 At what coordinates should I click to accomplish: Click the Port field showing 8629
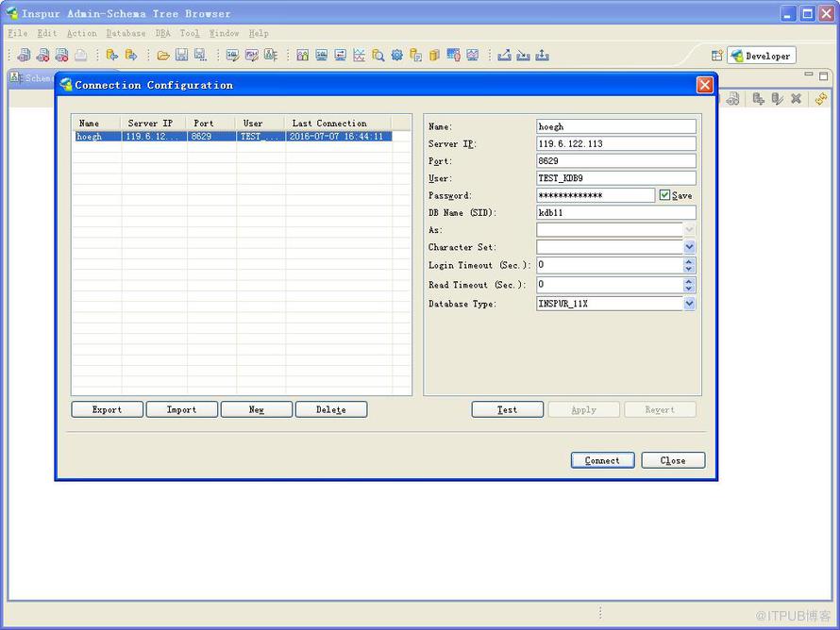pyautogui.click(x=616, y=160)
